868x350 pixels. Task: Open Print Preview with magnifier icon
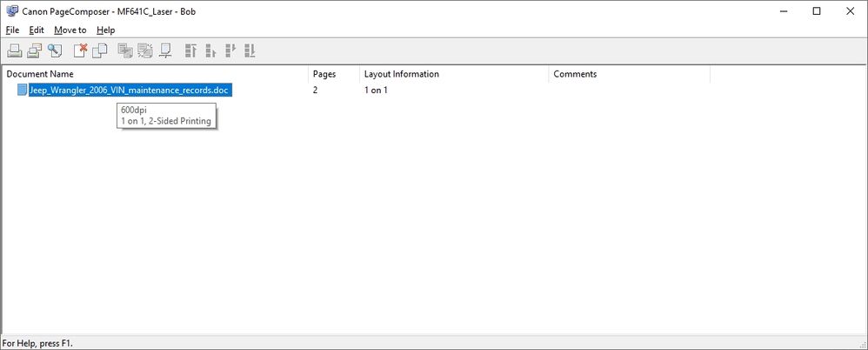tap(55, 50)
